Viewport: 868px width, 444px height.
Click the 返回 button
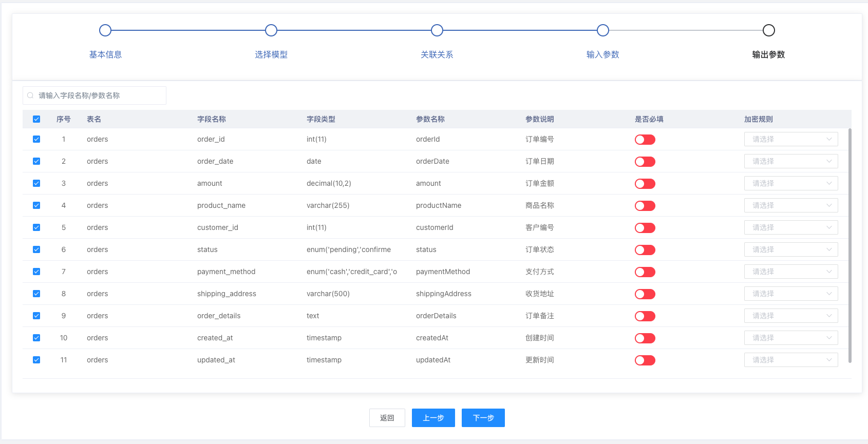387,418
